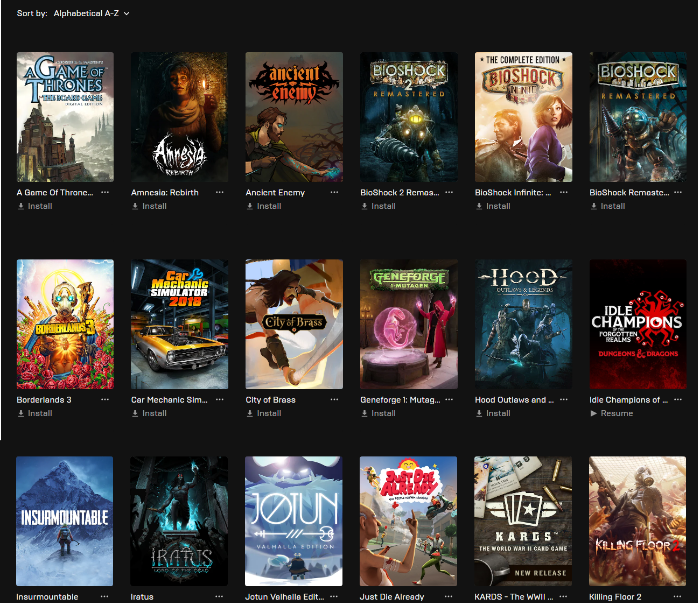Open options menu for BioShock 2 Remastered
This screenshot has width=700, height=605.
click(449, 192)
